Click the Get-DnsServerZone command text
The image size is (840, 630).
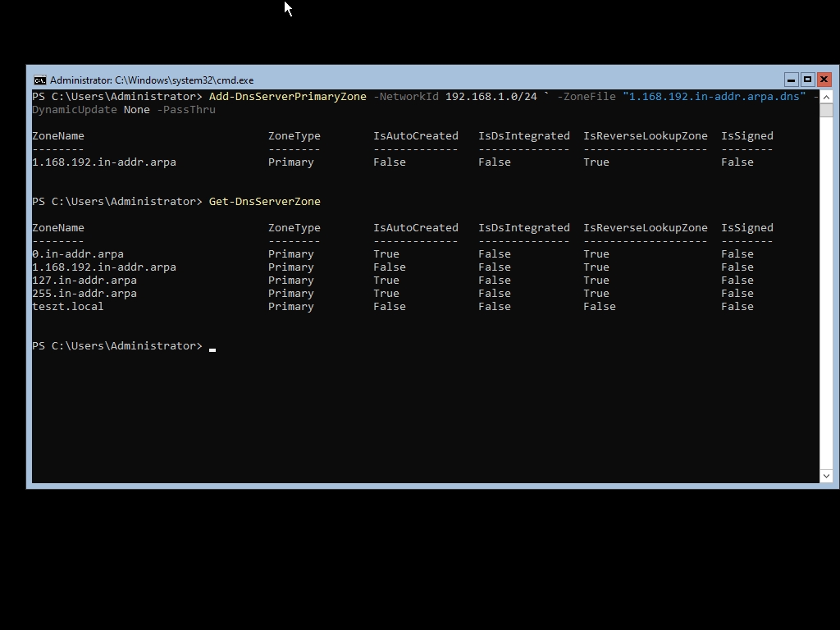264,202
